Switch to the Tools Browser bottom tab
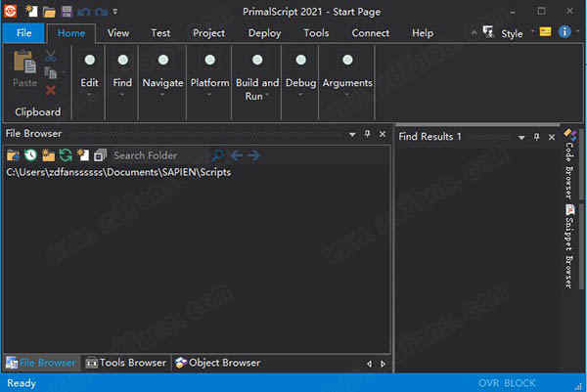 [x=126, y=363]
